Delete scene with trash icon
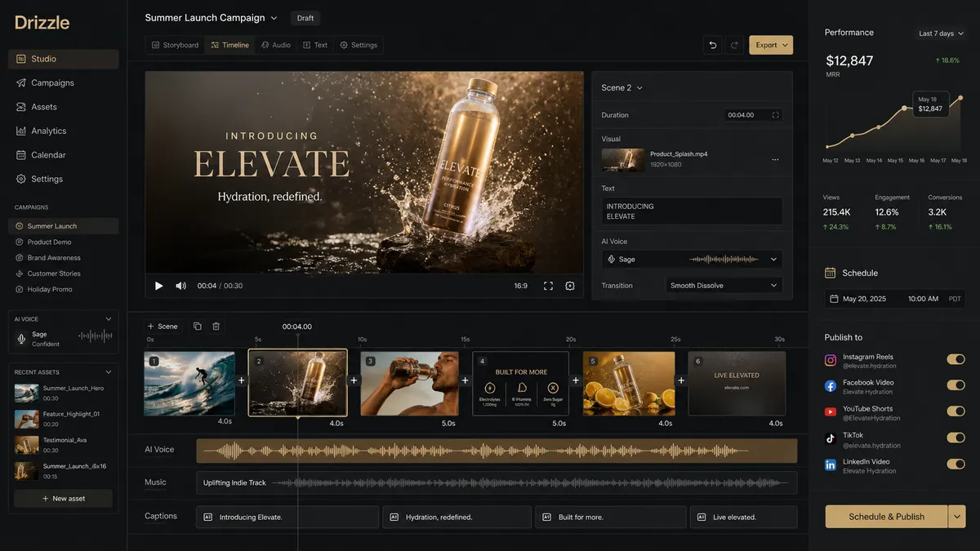 216,326
